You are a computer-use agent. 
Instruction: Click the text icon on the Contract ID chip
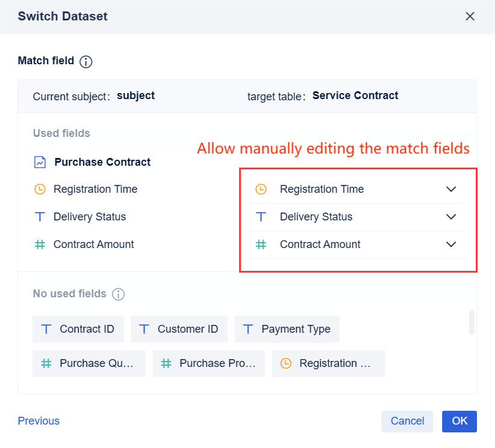click(x=46, y=329)
